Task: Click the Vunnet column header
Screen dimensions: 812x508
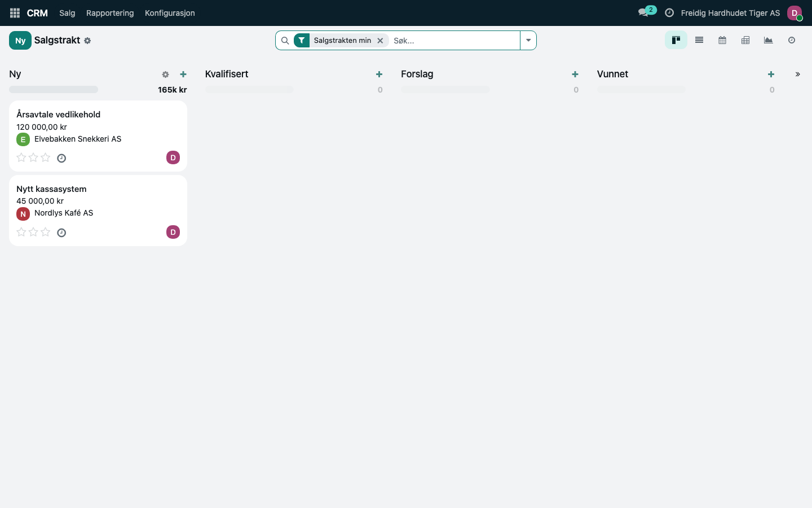Action: pyautogui.click(x=612, y=74)
